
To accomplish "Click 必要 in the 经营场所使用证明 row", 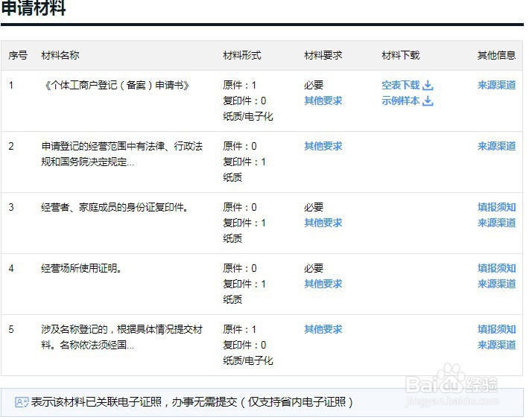I will (x=314, y=268).
